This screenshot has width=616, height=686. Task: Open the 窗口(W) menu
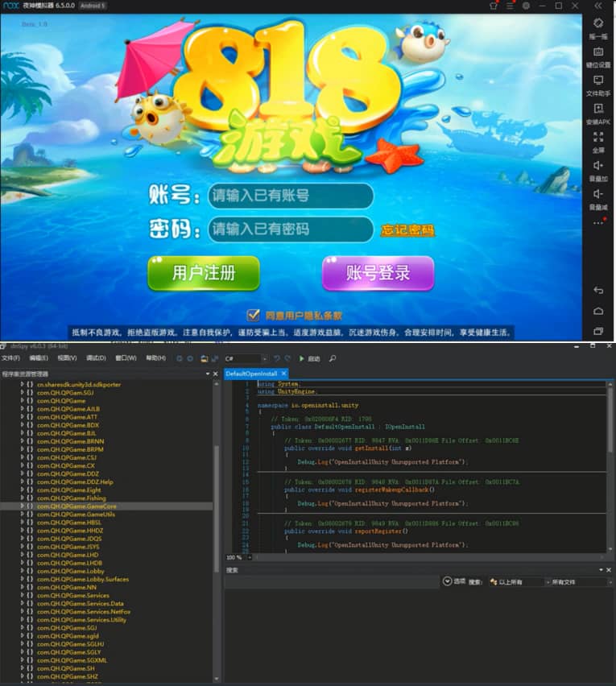126,357
